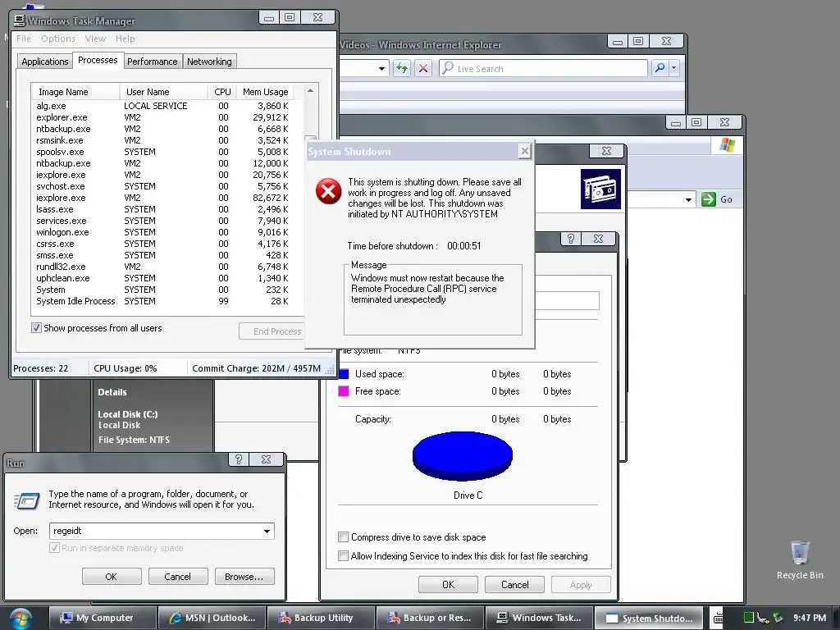Click Browse in the Run dialog
This screenshot has height=630, width=840.
coord(244,577)
